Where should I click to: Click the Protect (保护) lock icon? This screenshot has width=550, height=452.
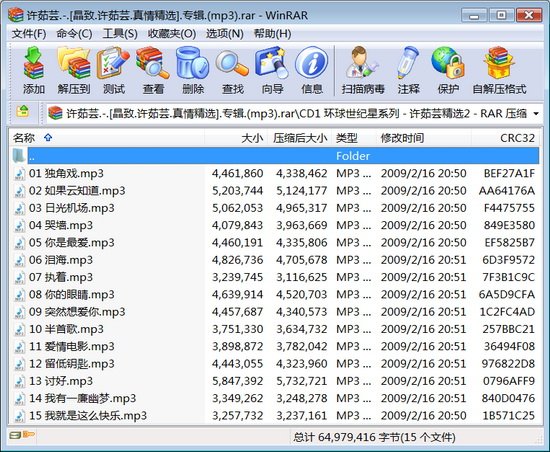tap(448, 70)
